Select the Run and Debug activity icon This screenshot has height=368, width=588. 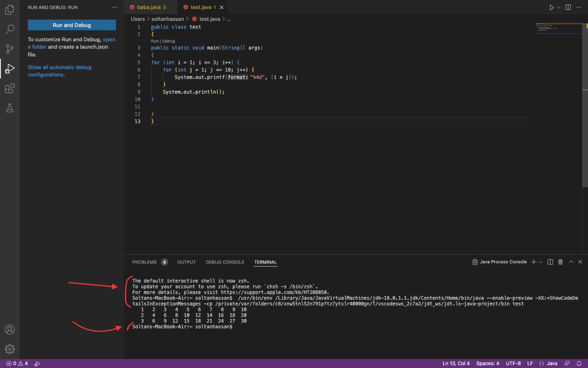tap(9, 69)
